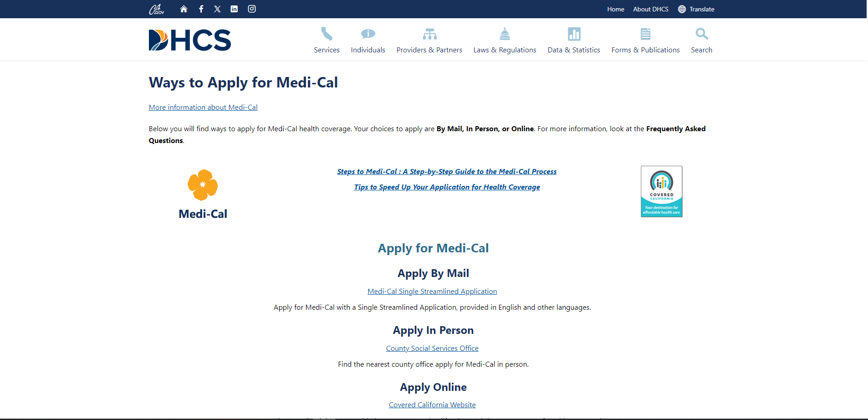The image size is (868, 420).
Task: Open the DHCS Facebook page icon
Action: [x=201, y=9]
